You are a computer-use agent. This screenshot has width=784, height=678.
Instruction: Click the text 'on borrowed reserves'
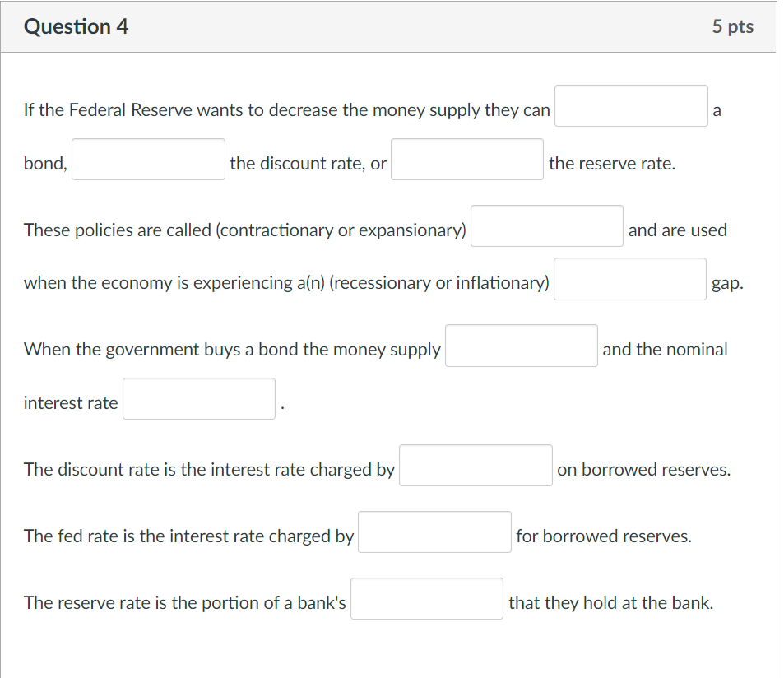(x=645, y=469)
